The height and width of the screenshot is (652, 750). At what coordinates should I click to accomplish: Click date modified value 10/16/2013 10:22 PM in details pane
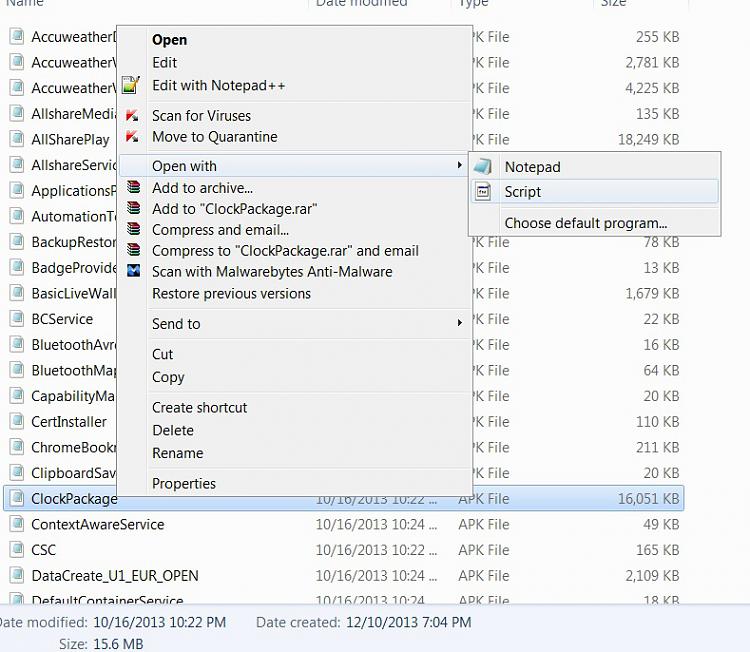(159, 622)
